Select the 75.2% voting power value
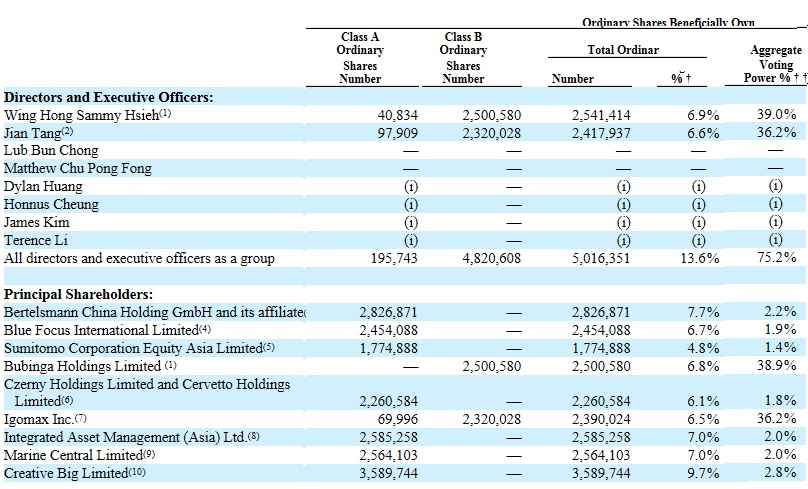The width and height of the screenshot is (808, 489). point(777,258)
